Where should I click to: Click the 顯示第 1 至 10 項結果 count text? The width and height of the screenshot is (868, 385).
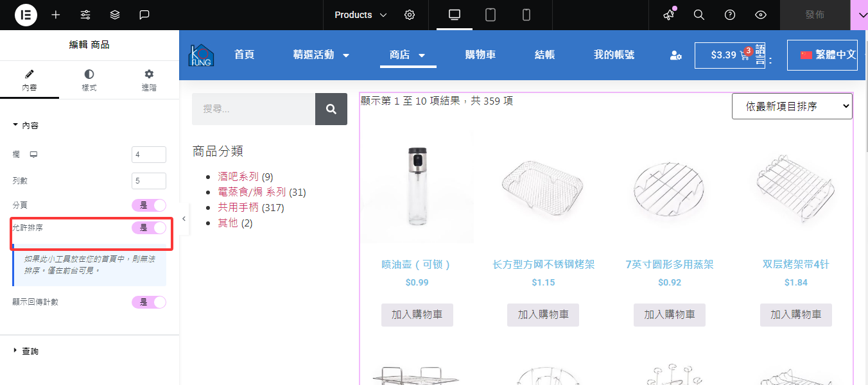pos(437,101)
